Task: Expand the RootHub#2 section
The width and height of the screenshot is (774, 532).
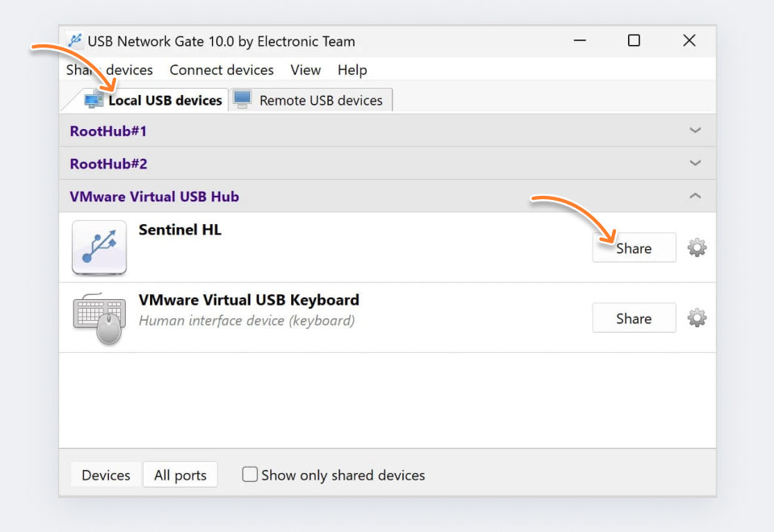Action: (x=694, y=164)
